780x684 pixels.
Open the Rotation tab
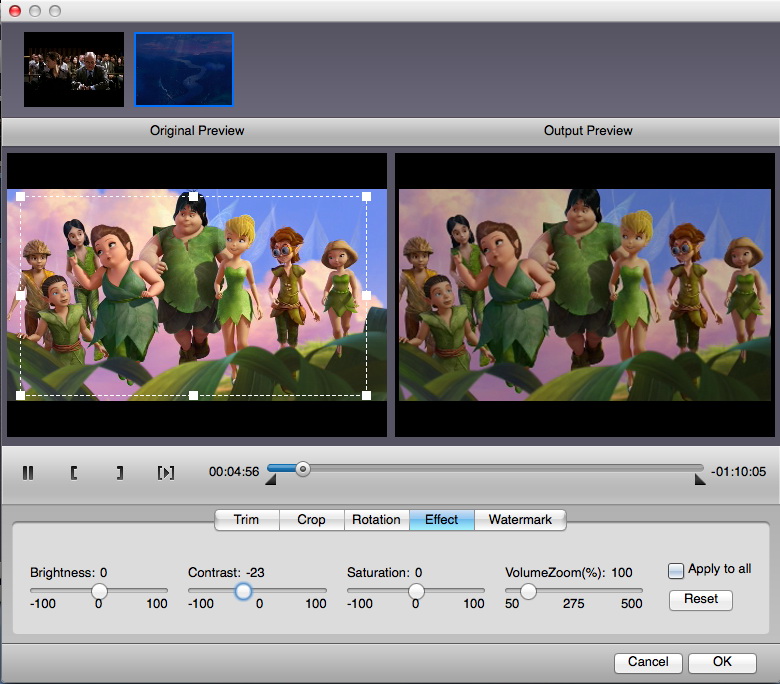[377, 520]
